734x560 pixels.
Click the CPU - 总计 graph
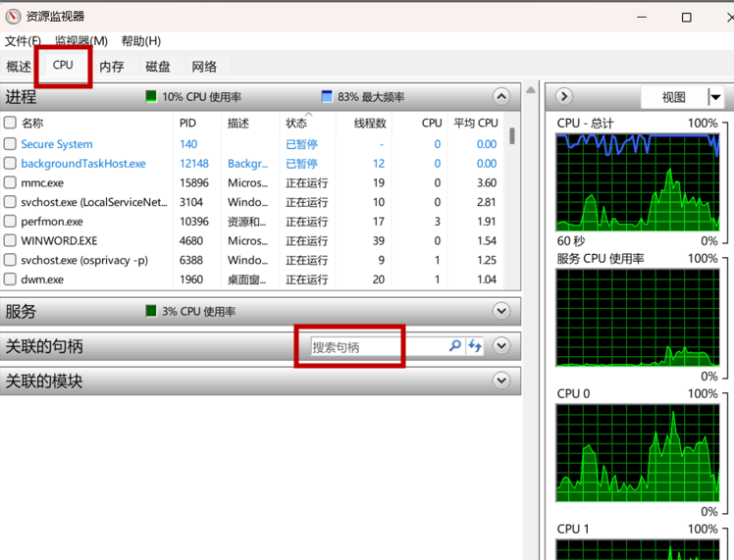point(638,182)
